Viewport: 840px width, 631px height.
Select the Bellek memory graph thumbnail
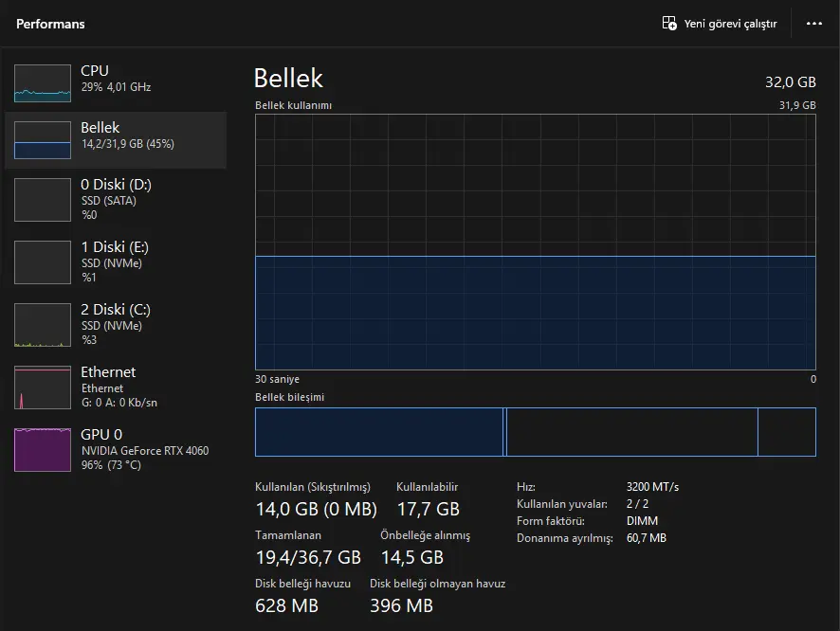43,140
